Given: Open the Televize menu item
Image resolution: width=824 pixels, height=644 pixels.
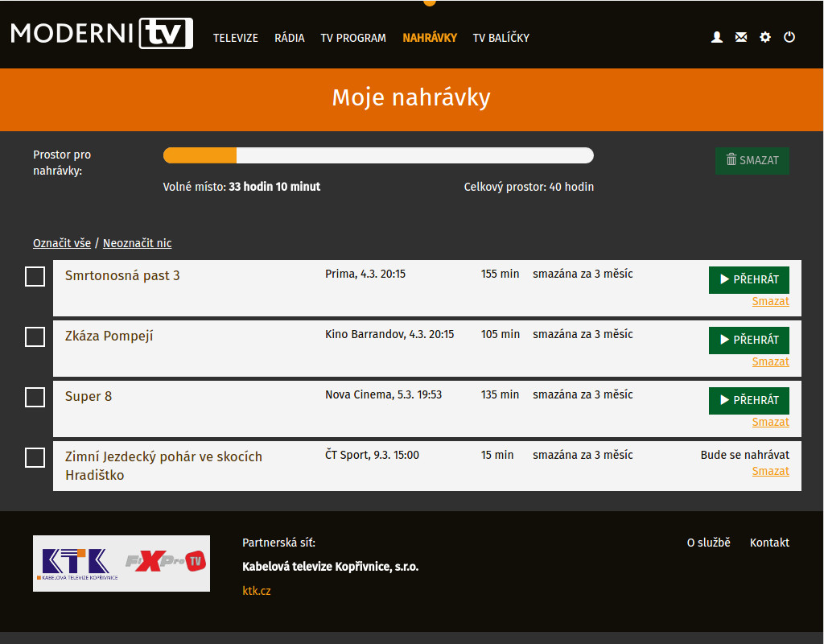Looking at the screenshot, I should tap(236, 38).
